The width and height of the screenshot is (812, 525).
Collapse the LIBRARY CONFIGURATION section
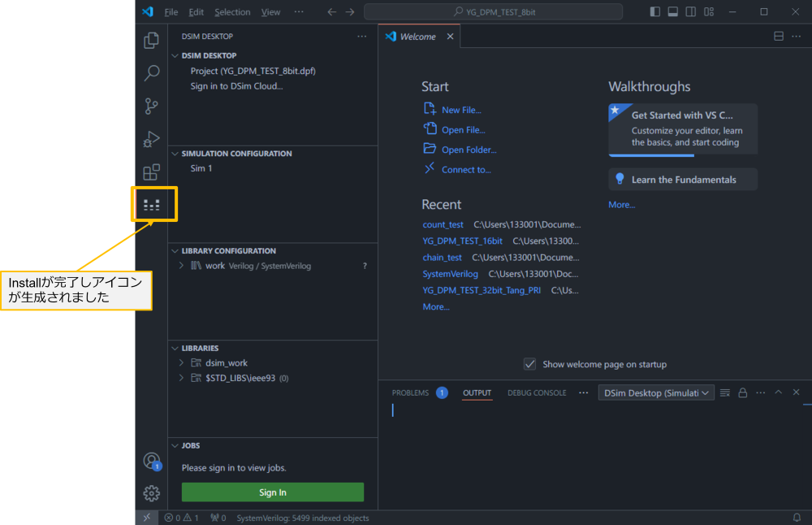(175, 251)
